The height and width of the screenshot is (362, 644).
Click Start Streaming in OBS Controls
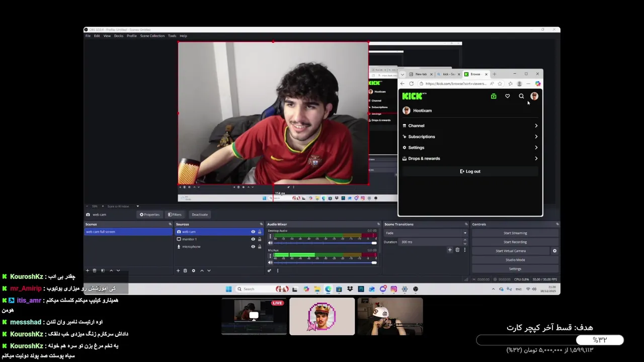point(515,233)
